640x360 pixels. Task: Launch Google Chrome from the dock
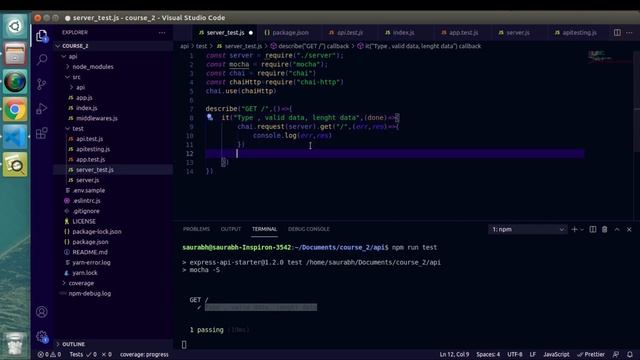pyautogui.click(x=15, y=109)
